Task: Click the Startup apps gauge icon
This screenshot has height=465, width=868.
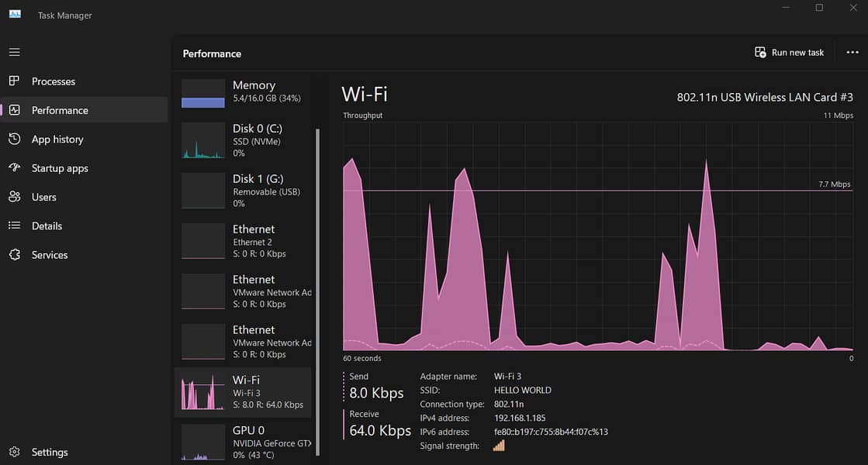Action: pyautogui.click(x=15, y=167)
